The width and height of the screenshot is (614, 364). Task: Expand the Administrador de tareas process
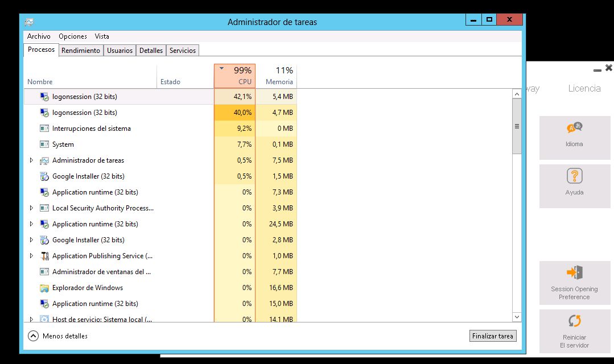tap(31, 160)
